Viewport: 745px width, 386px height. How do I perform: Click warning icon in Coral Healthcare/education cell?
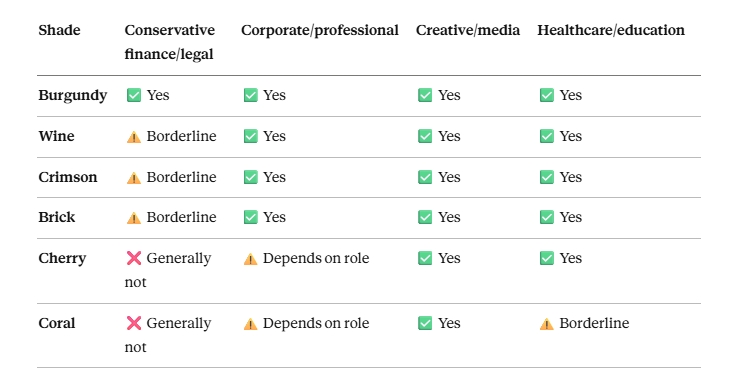pyautogui.click(x=547, y=324)
